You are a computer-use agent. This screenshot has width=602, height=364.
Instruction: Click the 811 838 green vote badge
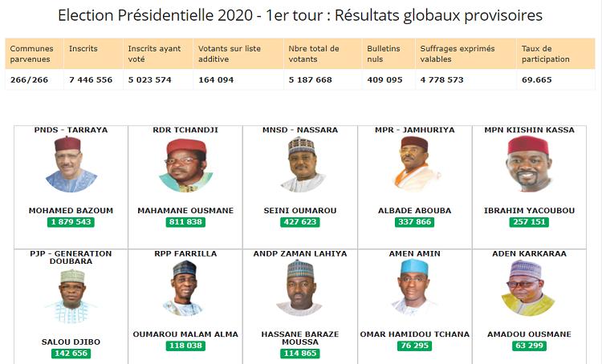click(185, 222)
